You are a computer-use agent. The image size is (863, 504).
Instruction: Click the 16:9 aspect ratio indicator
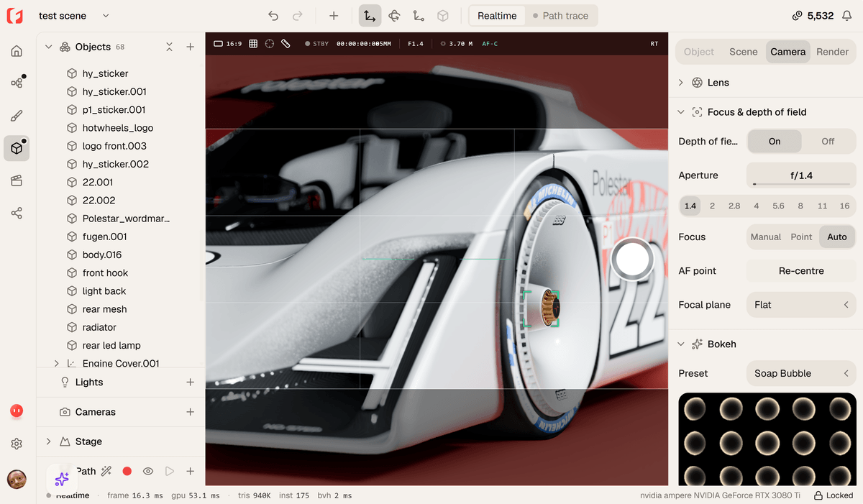228,44
